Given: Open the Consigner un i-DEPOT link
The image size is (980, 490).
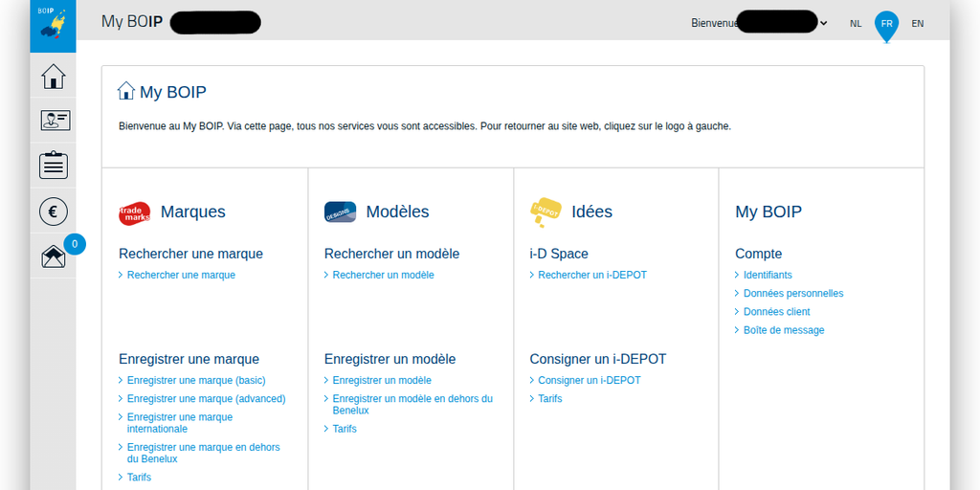Looking at the screenshot, I should point(590,380).
